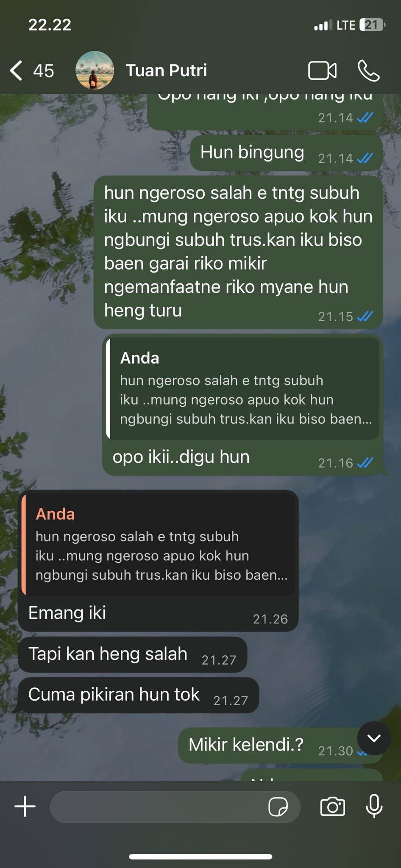Select 'Tapi kan heng salah' message
Screen dimensions: 401x868
coord(132,654)
